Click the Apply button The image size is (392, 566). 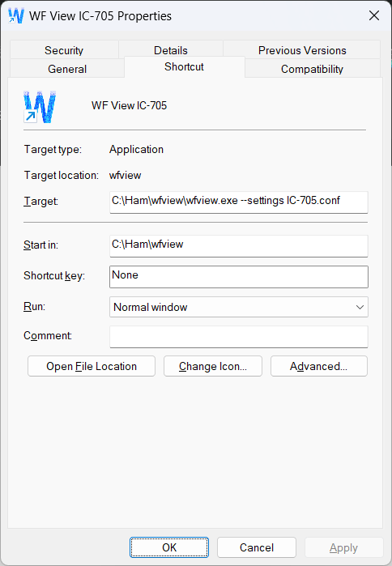[343, 547]
